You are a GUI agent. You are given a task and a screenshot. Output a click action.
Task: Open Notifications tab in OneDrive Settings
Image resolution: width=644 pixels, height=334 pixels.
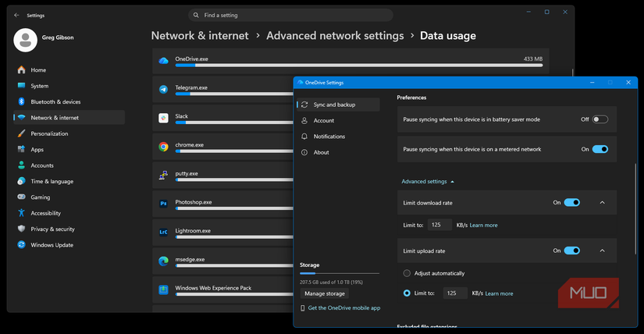339,137
